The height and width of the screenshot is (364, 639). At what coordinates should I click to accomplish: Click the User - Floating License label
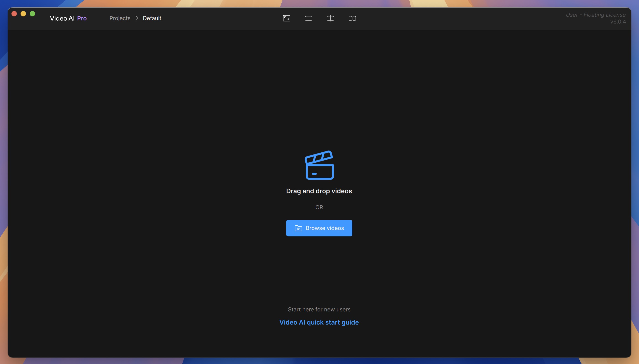pyautogui.click(x=595, y=15)
